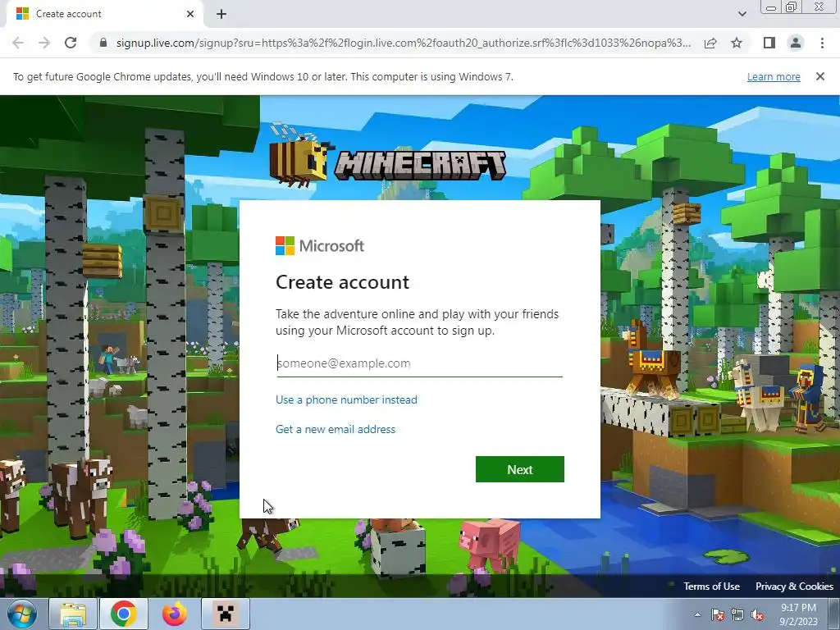Open Privacy & Cookies link
840x630 pixels.
coord(794,586)
